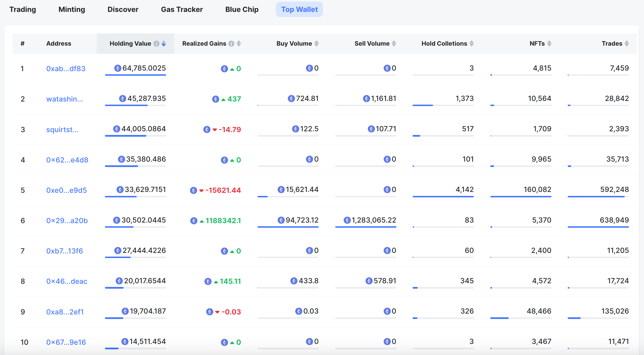Click the Address column header

coord(59,44)
